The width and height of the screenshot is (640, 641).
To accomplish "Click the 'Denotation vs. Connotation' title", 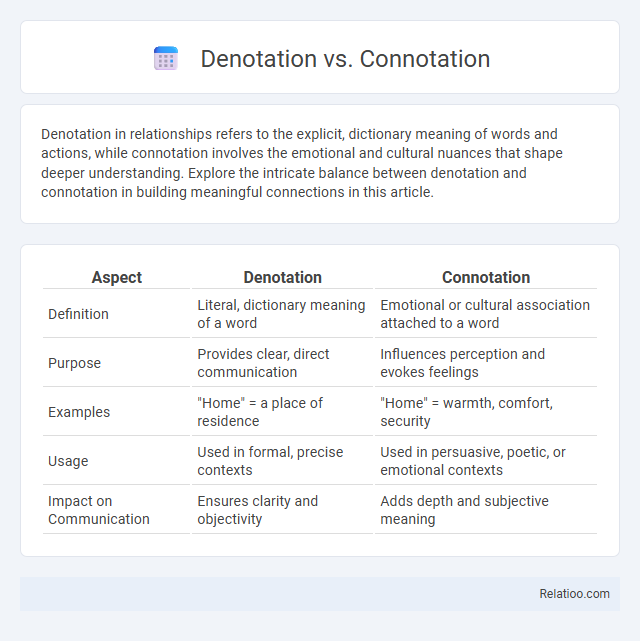I will (x=345, y=58).
